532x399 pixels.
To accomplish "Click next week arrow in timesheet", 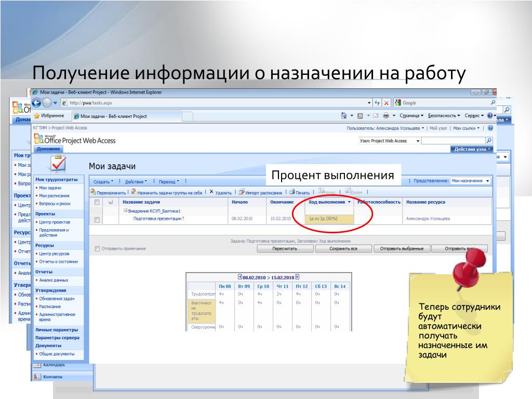I will point(297,277).
